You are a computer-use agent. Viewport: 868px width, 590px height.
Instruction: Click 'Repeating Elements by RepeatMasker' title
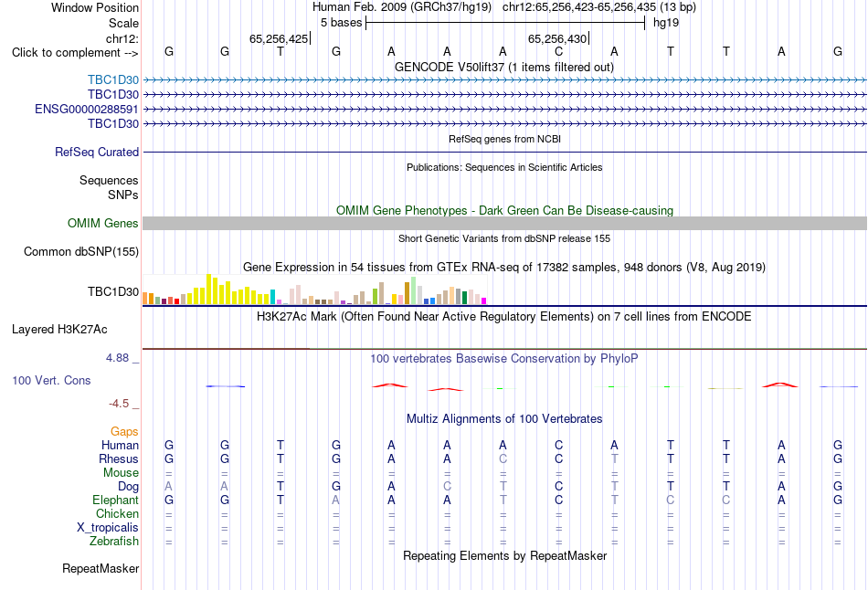504,556
